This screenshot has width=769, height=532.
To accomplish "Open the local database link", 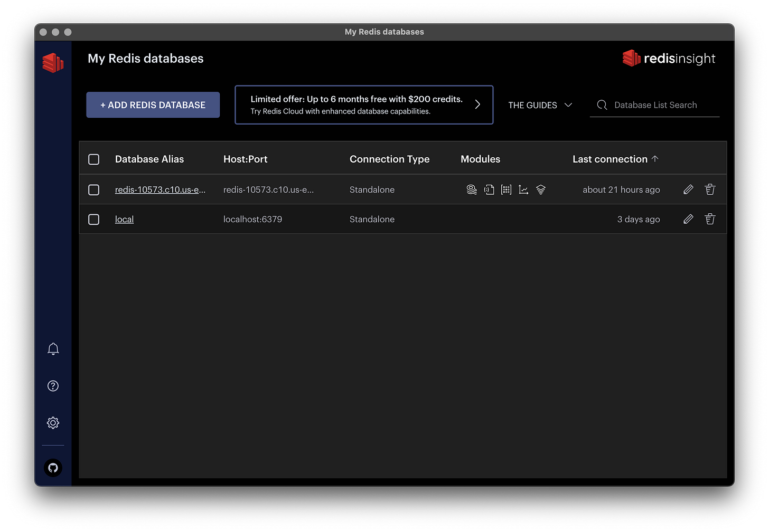I will click(124, 219).
